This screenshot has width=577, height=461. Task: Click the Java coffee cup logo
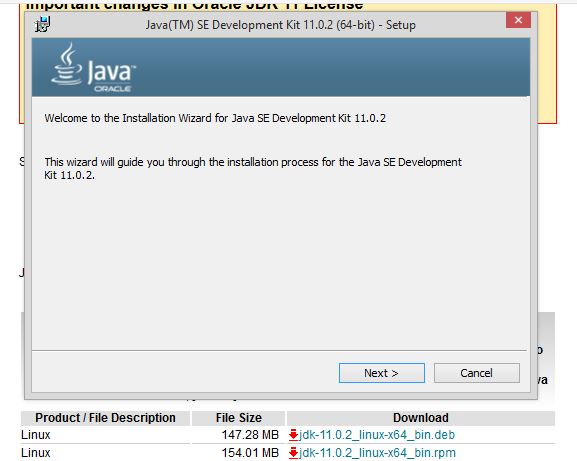click(67, 64)
